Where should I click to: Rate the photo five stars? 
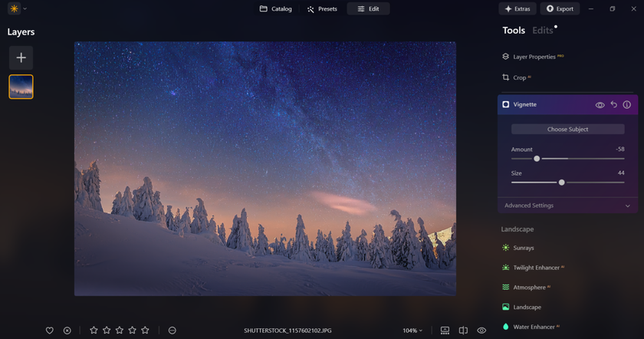pyautogui.click(x=145, y=331)
